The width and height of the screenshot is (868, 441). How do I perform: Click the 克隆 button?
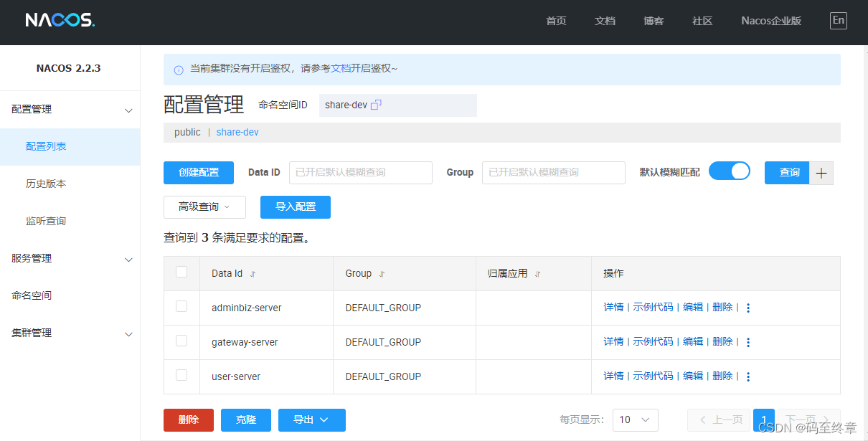(x=246, y=420)
